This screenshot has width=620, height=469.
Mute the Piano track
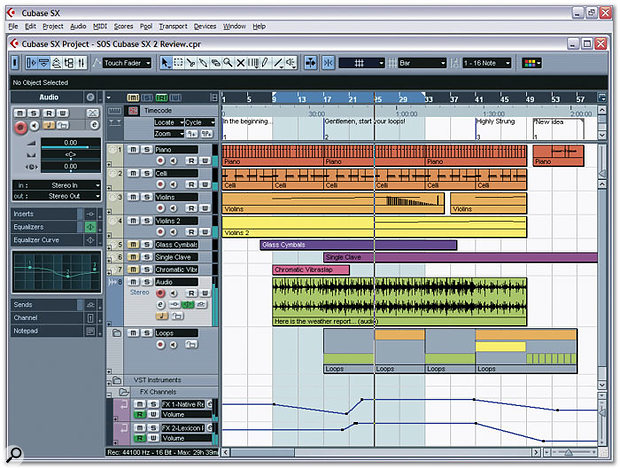133,149
